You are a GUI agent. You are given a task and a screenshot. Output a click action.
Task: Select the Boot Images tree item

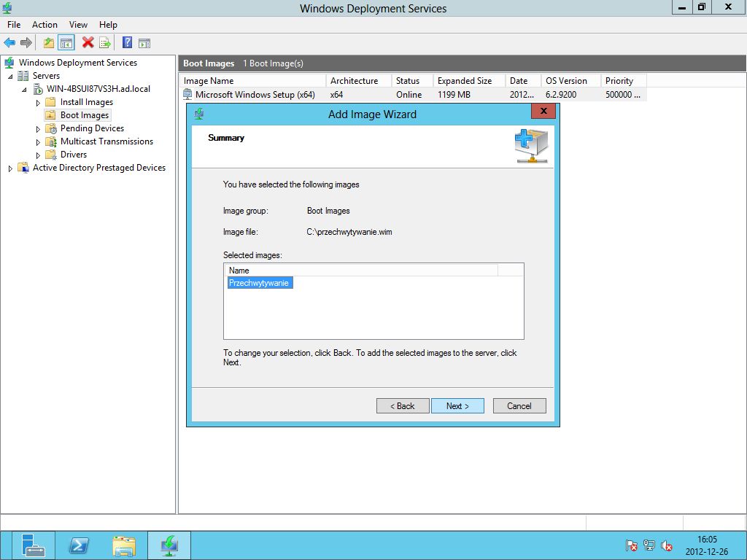click(x=85, y=115)
